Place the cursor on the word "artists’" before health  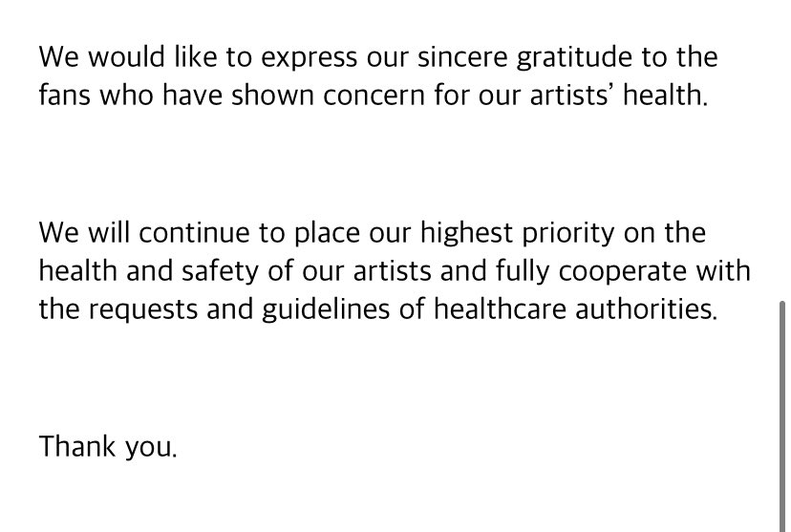571,95
